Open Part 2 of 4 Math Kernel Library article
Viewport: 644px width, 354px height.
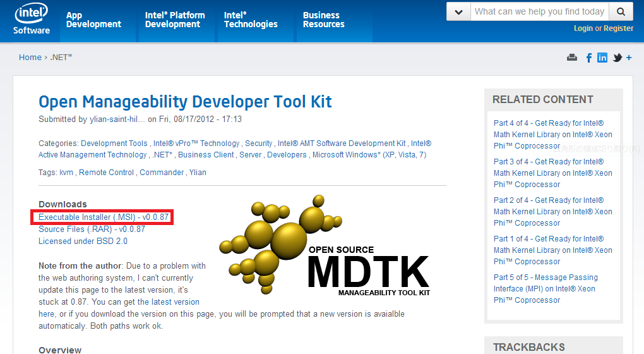[x=553, y=212]
